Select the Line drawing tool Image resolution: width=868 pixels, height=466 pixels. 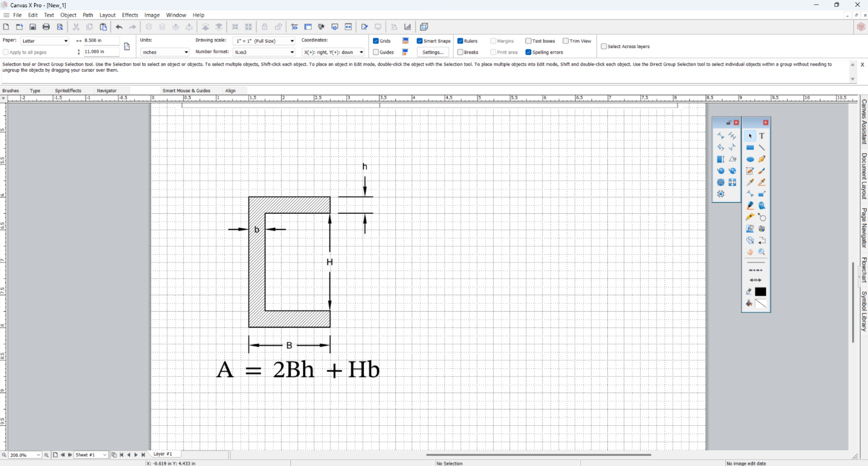point(762,148)
